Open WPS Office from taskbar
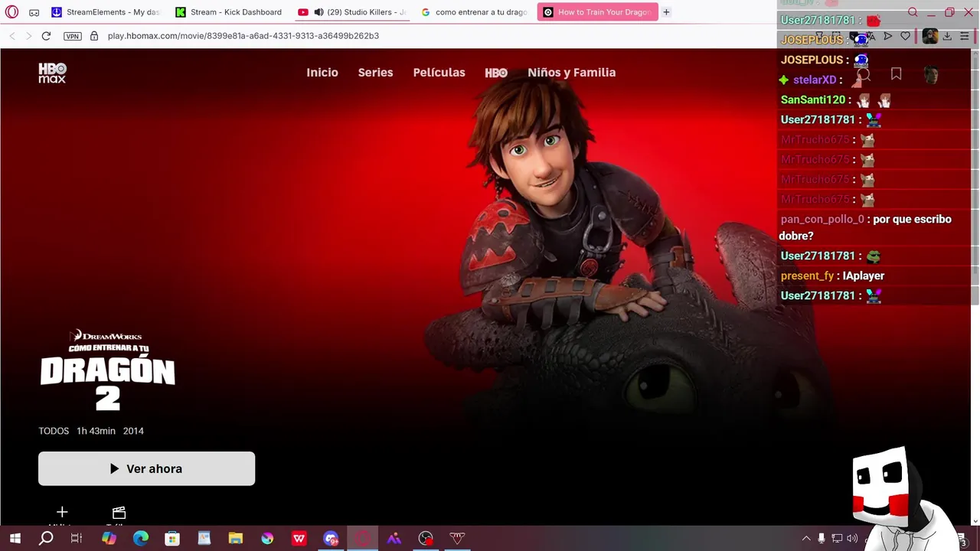 tap(299, 539)
